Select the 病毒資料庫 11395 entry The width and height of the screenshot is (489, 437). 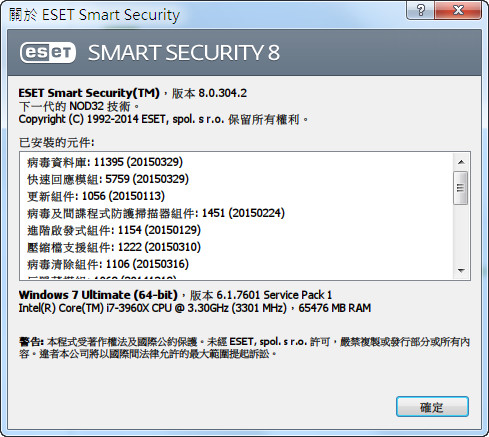[105, 162]
